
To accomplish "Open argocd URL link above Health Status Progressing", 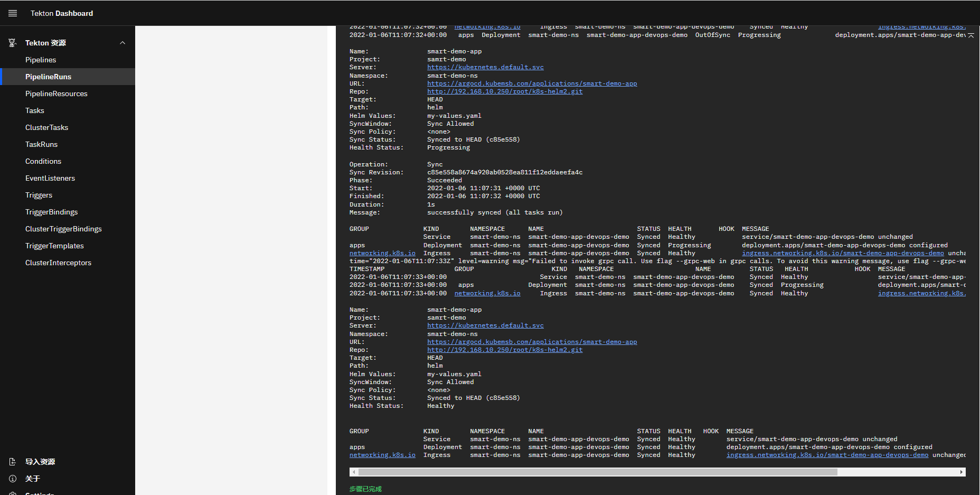I will pos(532,83).
